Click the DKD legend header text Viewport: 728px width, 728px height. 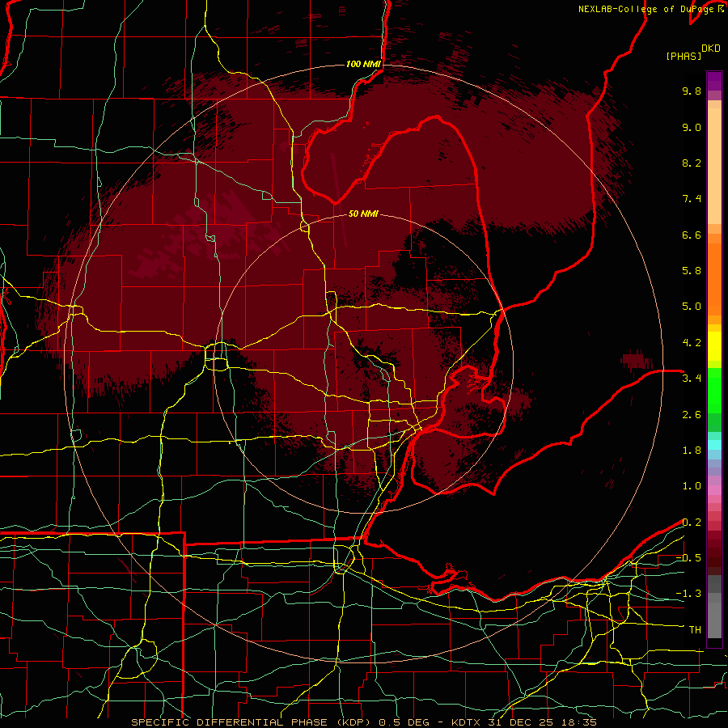pyautogui.click(x=711, y=49)
